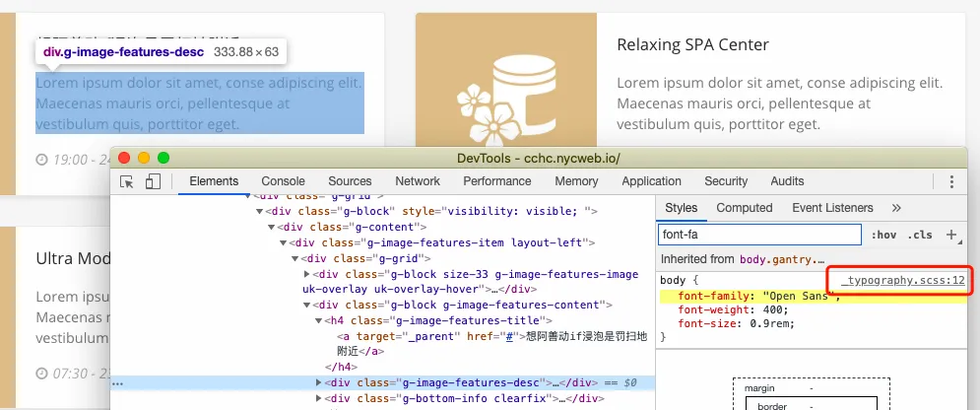Collapse the g-block visibility visible div
The image size is (980, 410).
(x=259, y=211)
